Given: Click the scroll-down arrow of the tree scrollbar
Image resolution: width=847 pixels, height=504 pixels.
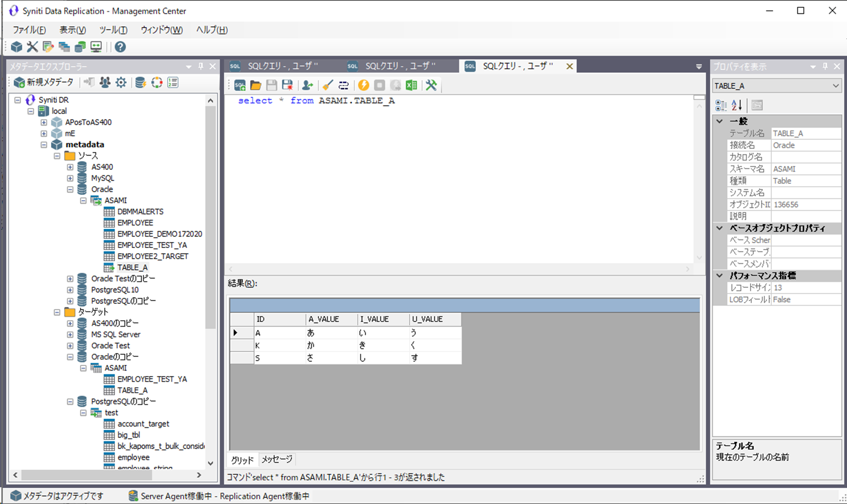Looking at the screenshot, I should point(210,463).
